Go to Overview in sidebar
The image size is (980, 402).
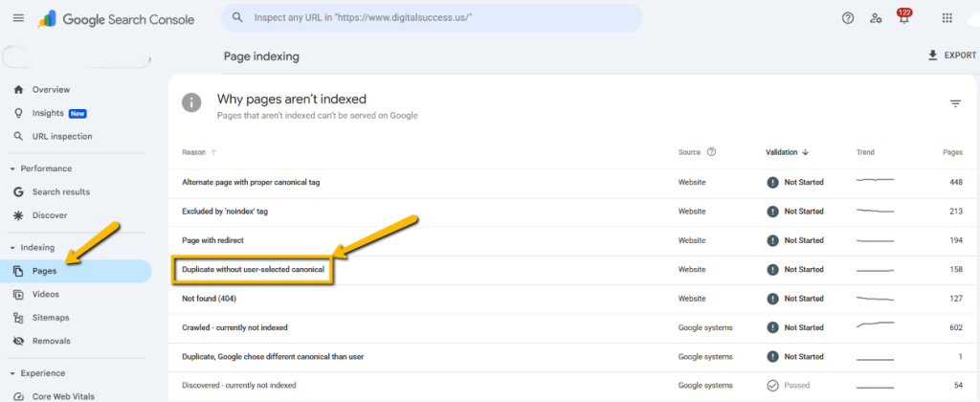coord(52,89)
